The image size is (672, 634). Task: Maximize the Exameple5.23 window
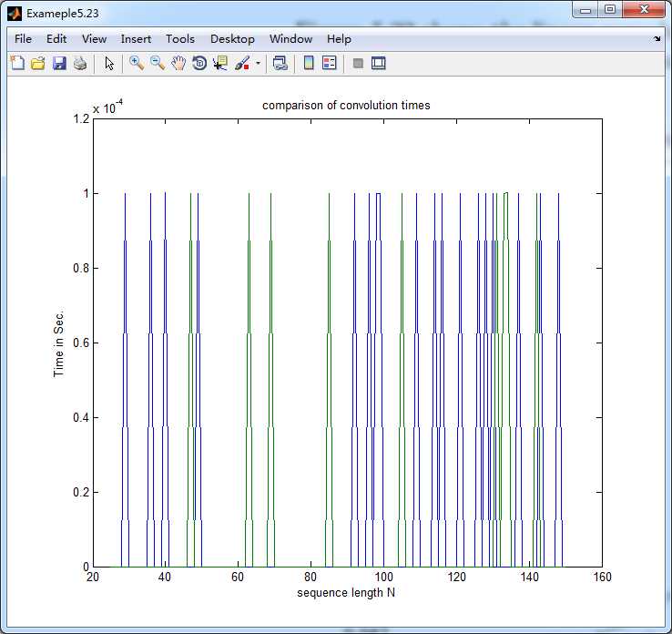pyautogui.click(x=610, y=10)
